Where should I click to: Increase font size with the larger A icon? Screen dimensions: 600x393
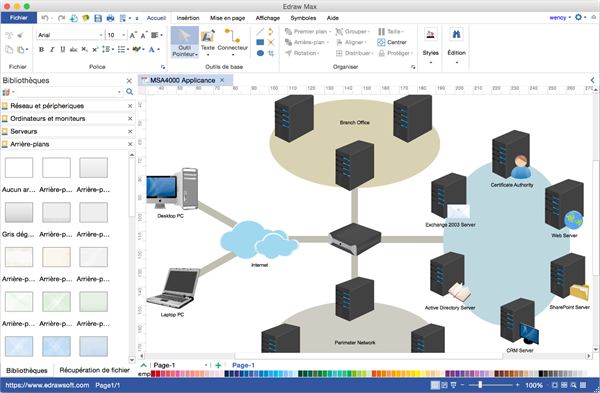coord(133,35)
